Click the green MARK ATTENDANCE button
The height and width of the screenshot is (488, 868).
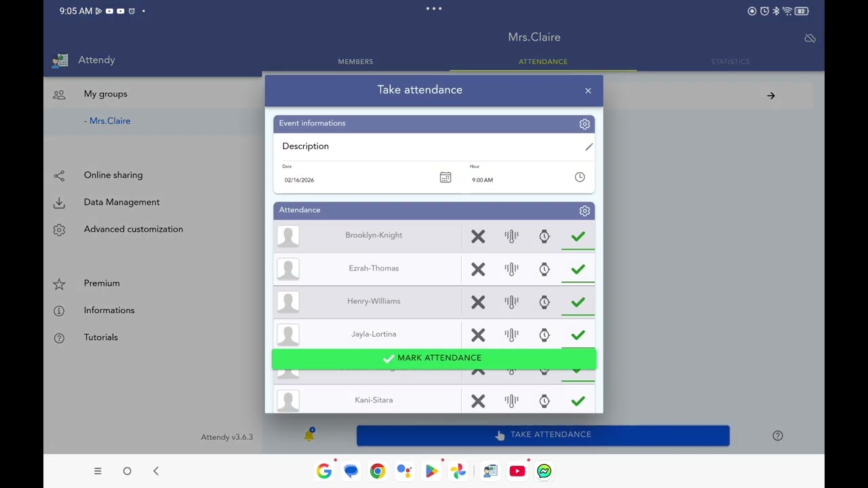(x=434, y=359)
